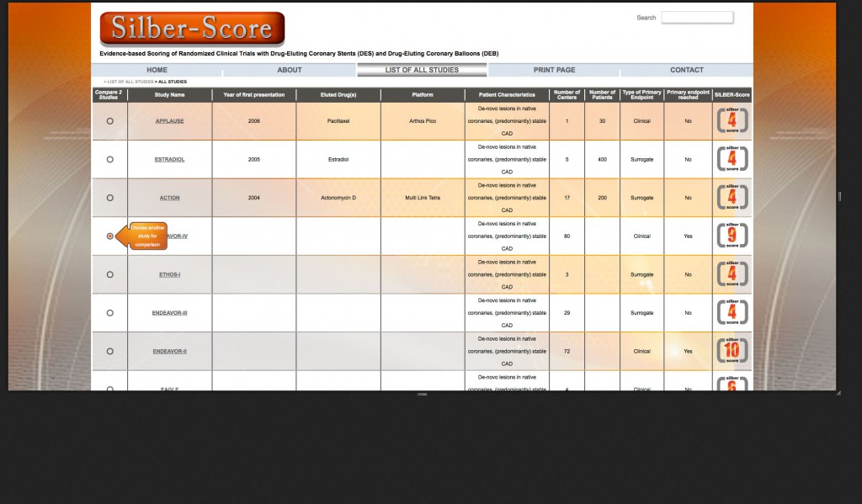Click the Compare 2 Studies column header
862x504 pixels.
[109, 94]
